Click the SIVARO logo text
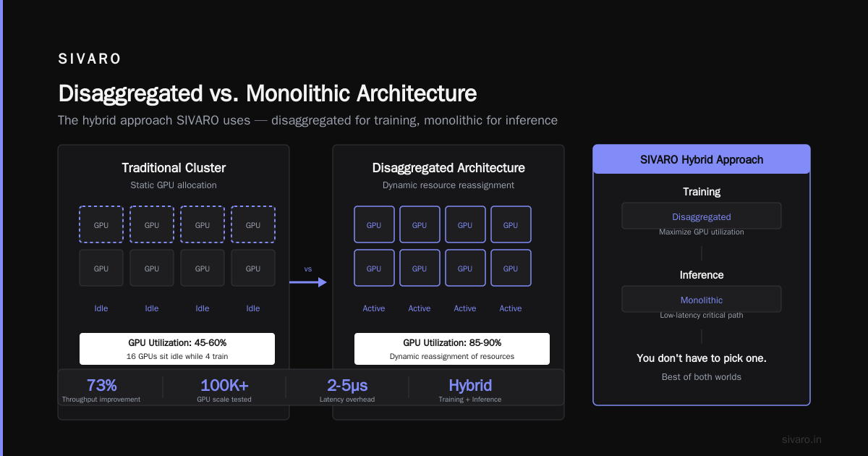This screenshot has width=868, height=456. (x=90, y=59)
